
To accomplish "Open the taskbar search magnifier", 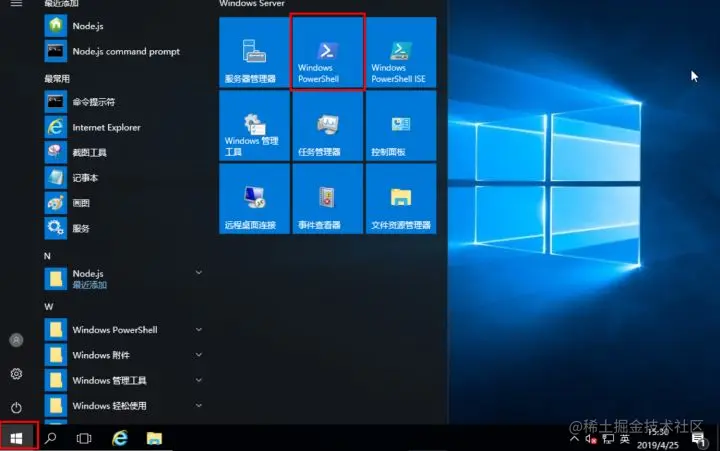I will point(51,438).
